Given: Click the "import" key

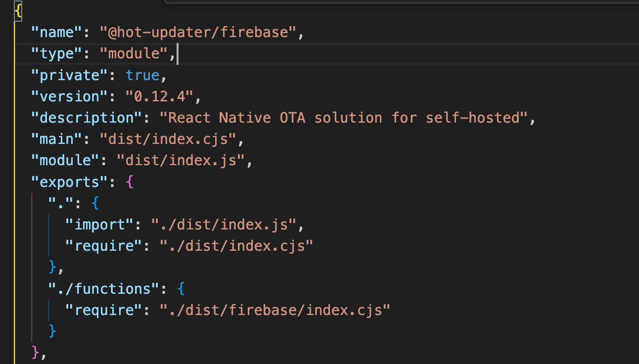Looking at the screenshot, I should [99, 224].
